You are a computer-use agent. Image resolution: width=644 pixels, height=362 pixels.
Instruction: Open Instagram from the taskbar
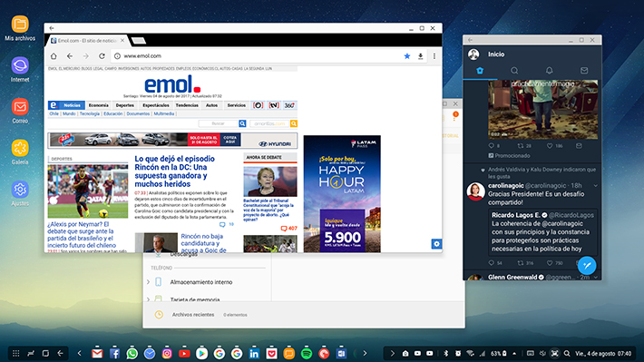(x=167, y=353)
